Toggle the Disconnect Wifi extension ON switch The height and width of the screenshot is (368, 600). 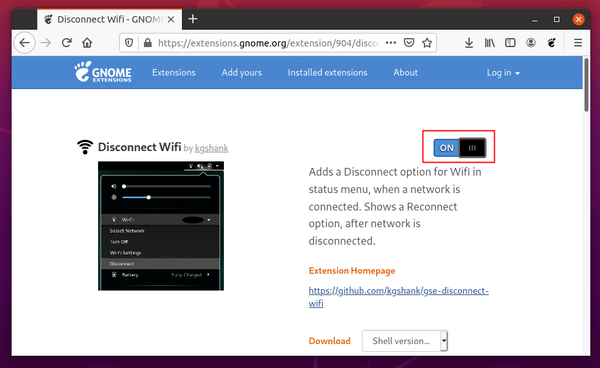tap(460, 148)
